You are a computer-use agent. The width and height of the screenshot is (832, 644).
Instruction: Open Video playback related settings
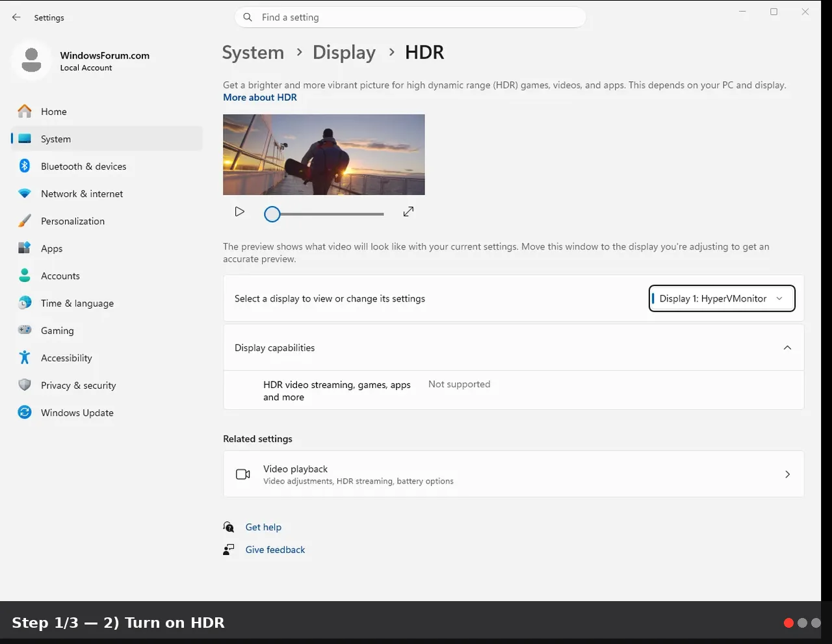click(x=513, y=474)
